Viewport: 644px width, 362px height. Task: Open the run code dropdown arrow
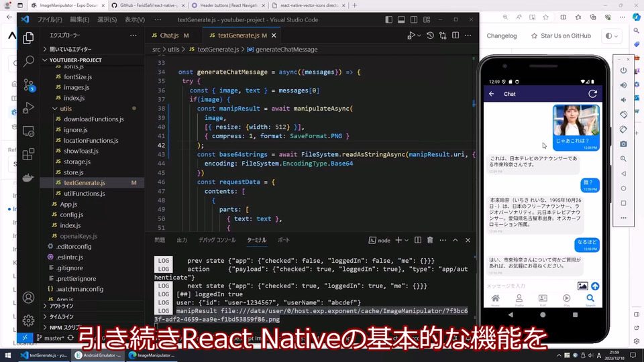click(x=419, y=36)
